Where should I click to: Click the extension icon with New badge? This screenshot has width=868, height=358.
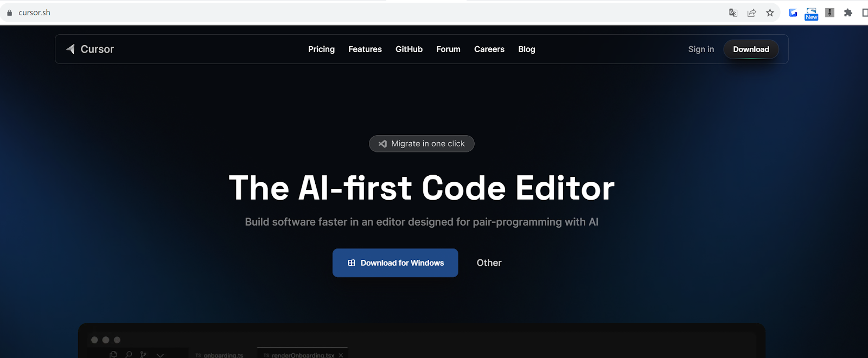click(812, 14)
